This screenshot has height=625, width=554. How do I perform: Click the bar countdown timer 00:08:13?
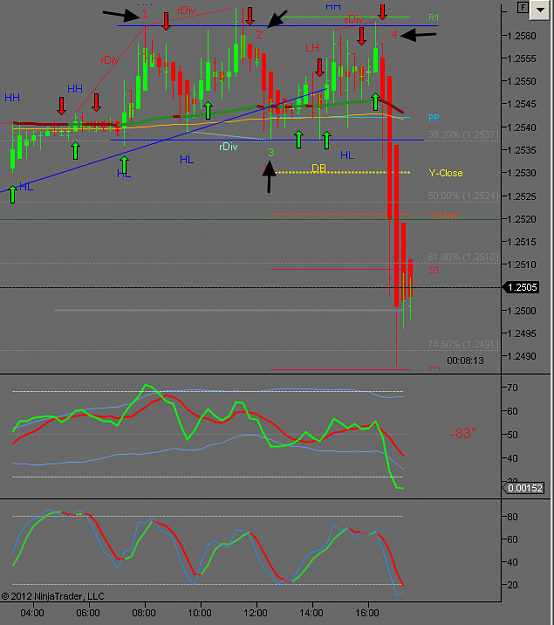click(x=465, y=361)
